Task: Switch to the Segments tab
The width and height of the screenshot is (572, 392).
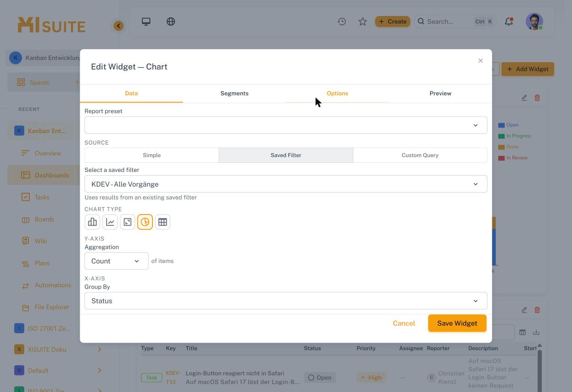Action: pos(234,93)
